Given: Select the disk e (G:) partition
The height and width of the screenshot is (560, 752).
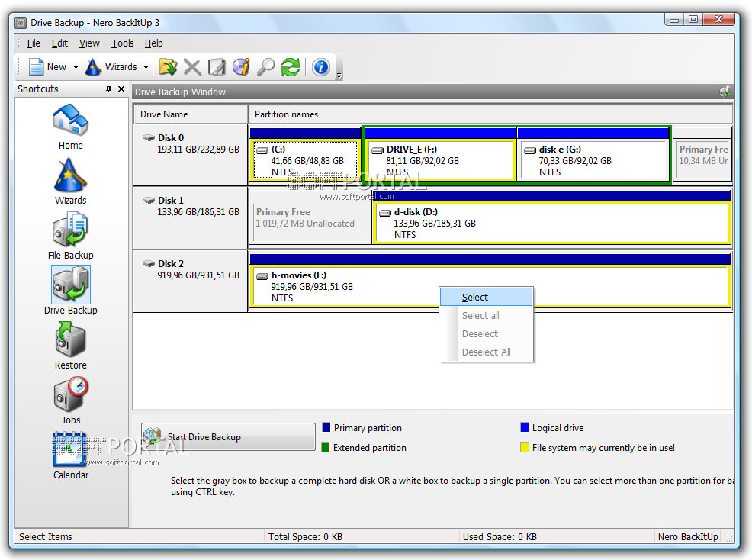Looking at the screenshot, I should pos(593,159).
